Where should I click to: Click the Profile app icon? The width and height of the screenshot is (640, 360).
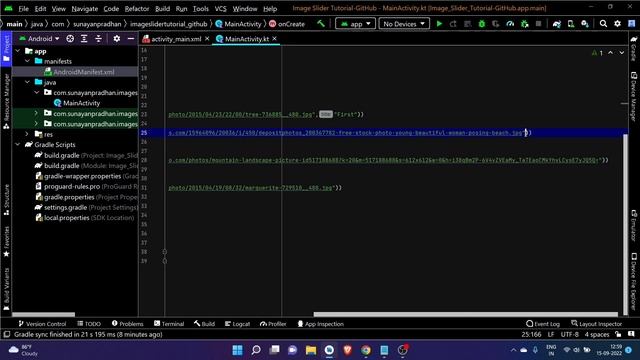tap(510, 24)
